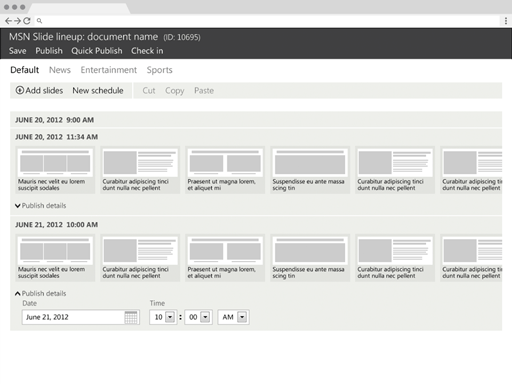Click the ID: 10695 label

[182, 37]
